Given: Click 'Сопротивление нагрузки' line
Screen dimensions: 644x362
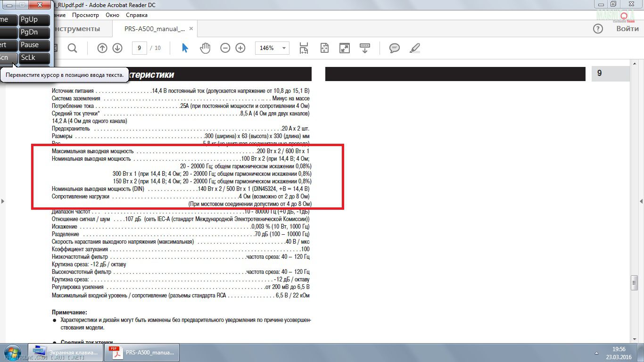Looking at the screenshot, I should tap(181, 196).
